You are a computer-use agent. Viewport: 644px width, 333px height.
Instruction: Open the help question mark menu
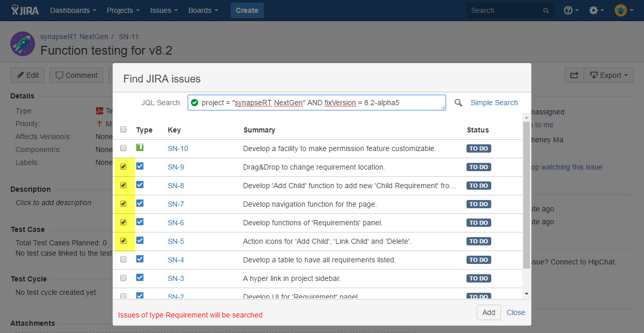tap(571, 10)
